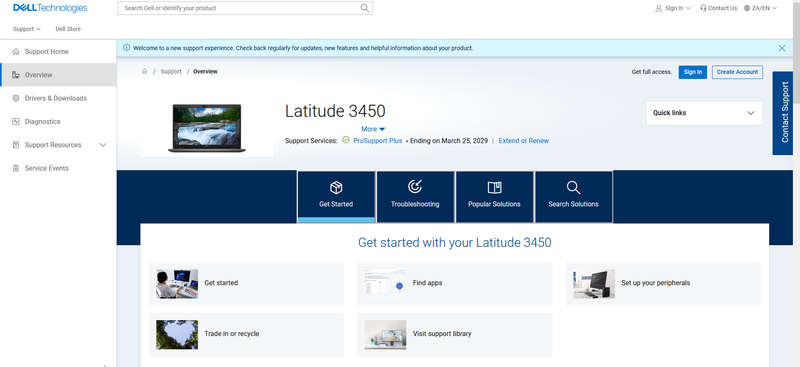Click the Latitude 3450 laptop image
Screen dimensions: 800x367
coord(207,128)
